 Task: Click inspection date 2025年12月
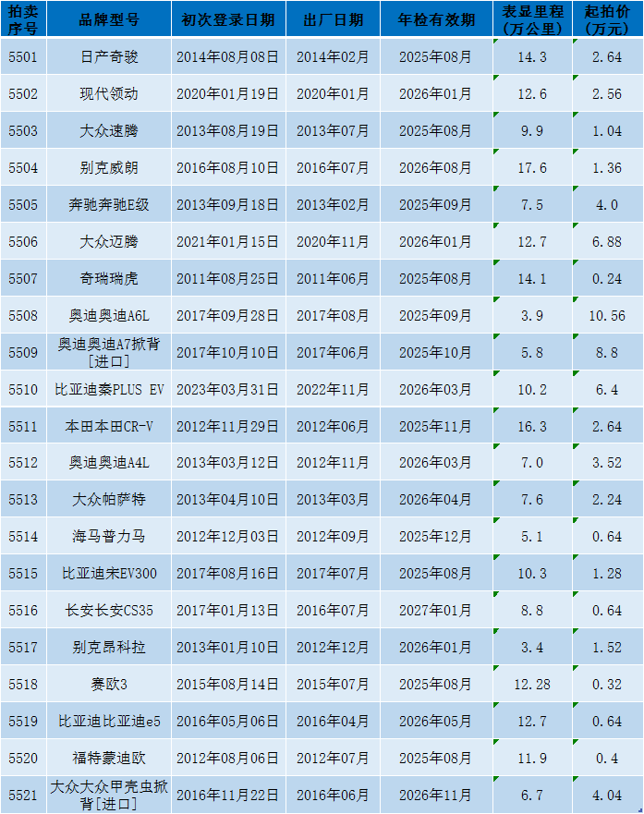pyautogui.click(x=435, y=536)
